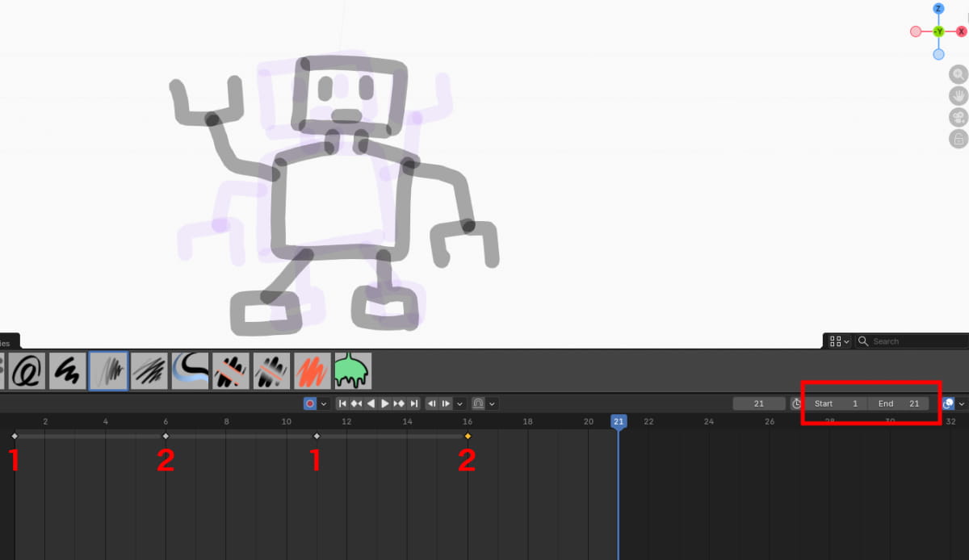Toggle the auto keying record button
The height and width of the screenshot is (560, 969).
tap(310, 403)
